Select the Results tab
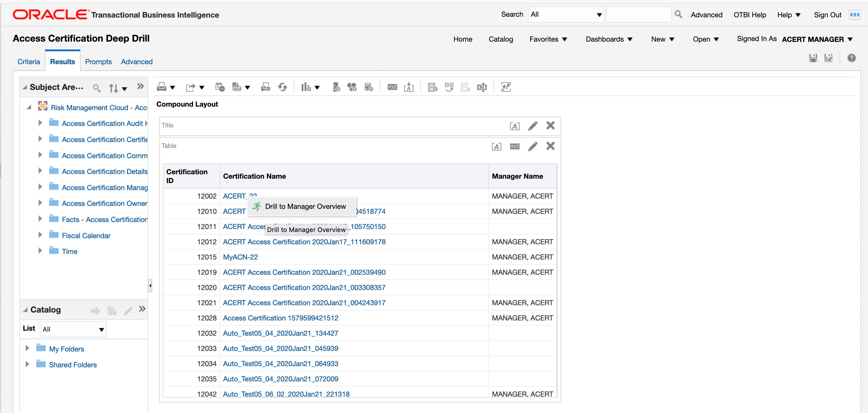Viewport: 868px width, 413px height. tap(62, 62)
